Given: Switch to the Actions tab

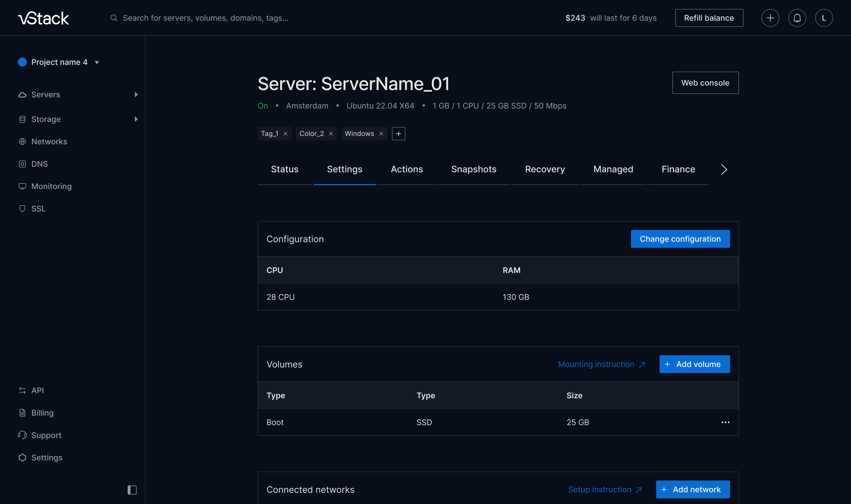Looking at the screenshot, I should pos(407,169).
